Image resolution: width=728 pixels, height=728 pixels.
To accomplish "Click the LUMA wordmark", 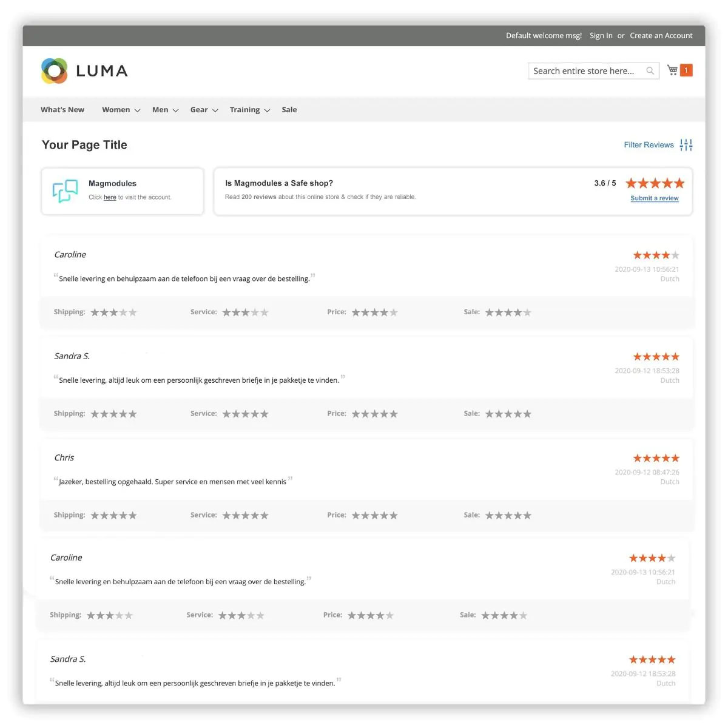I will (x=102, y=71).
